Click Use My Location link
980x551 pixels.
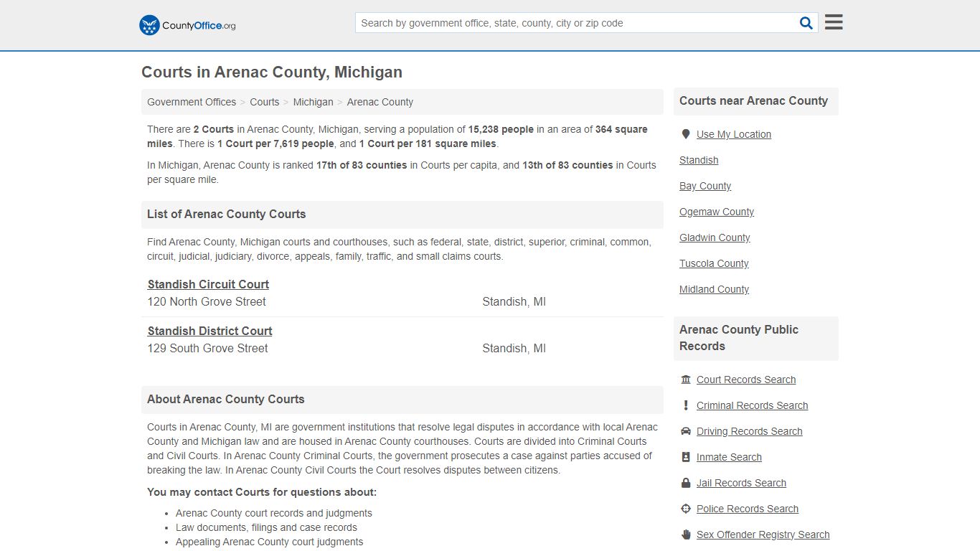(x=734, y=134)
